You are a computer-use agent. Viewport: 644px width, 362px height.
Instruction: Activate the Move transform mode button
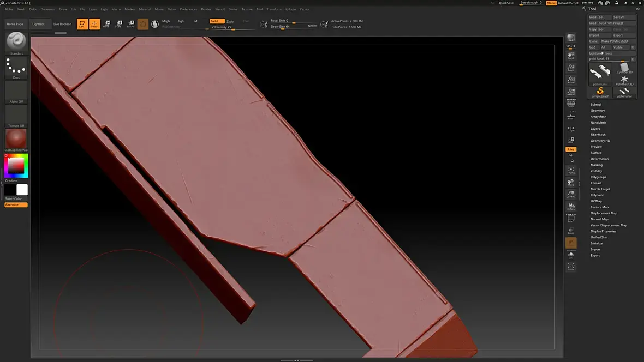pos(106,24)
